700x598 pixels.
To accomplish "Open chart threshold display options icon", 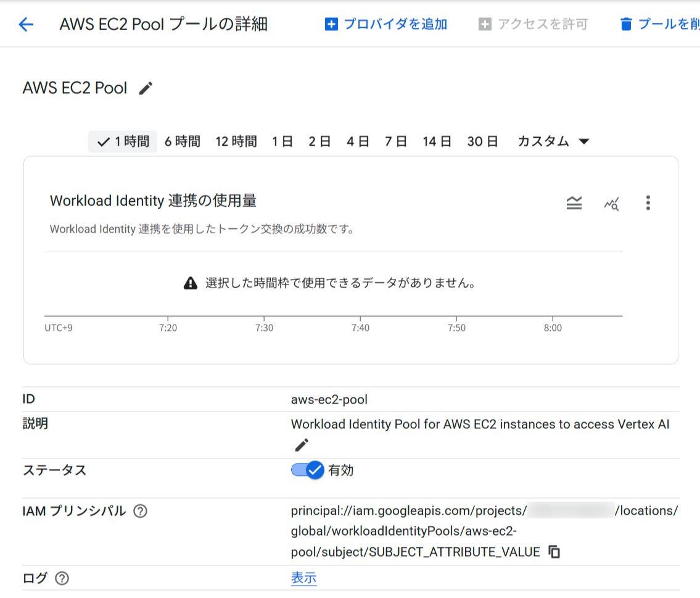I will point(574,204).
